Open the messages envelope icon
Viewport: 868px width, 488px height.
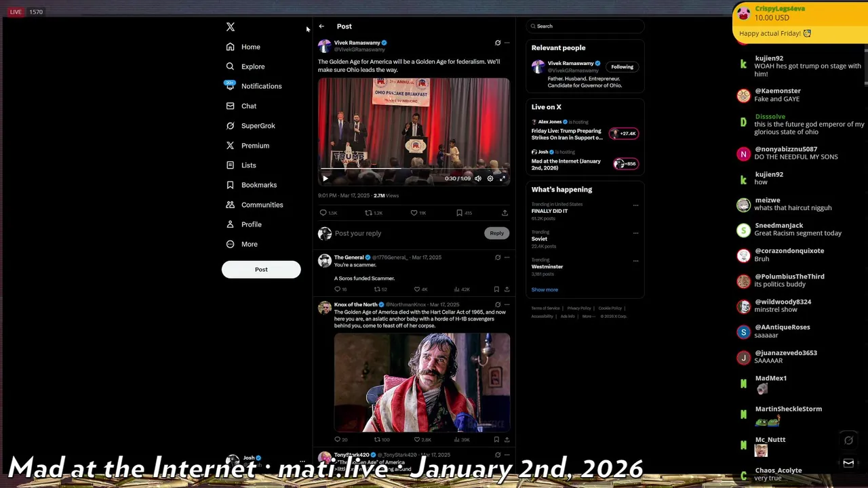(848, 463)
